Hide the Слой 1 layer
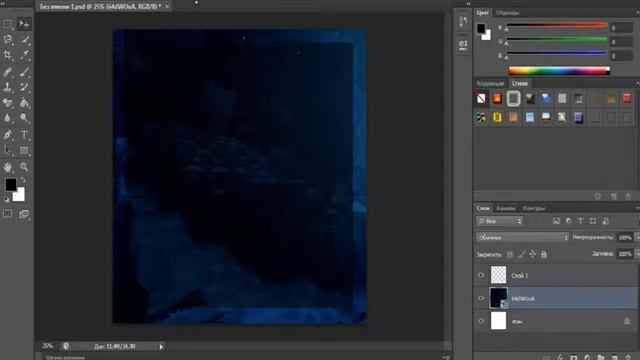This screenshot has width=640, height=360. click(481, 276)
